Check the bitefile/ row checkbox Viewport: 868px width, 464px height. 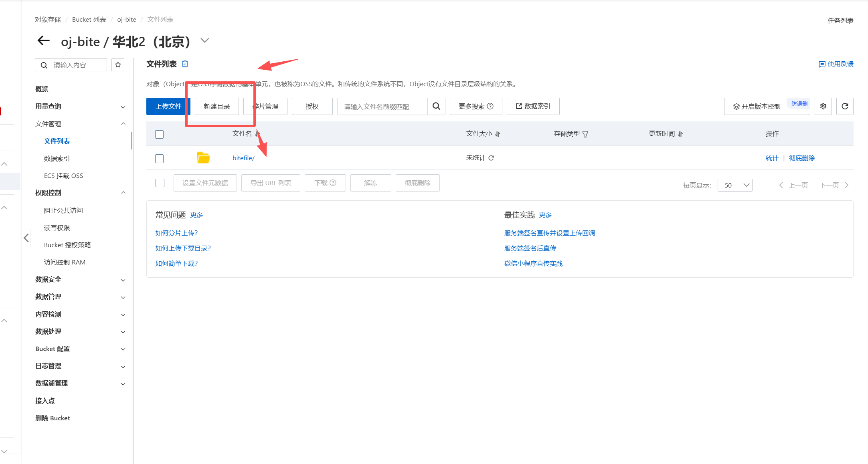click(x=159, y=158)
